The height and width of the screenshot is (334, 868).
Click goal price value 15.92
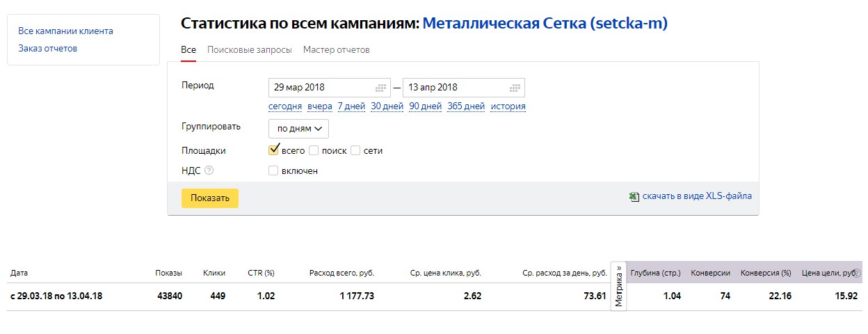pyautogui.click(x=845, y=296)
